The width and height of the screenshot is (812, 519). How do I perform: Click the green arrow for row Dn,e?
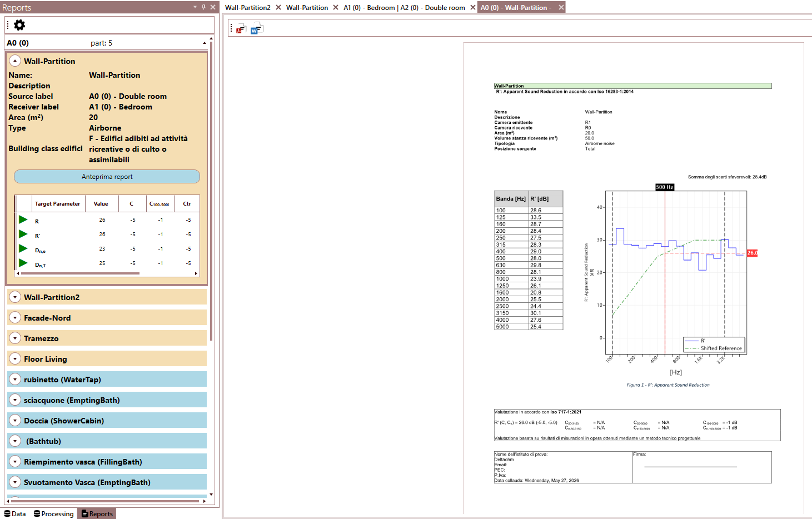(23, 248)
